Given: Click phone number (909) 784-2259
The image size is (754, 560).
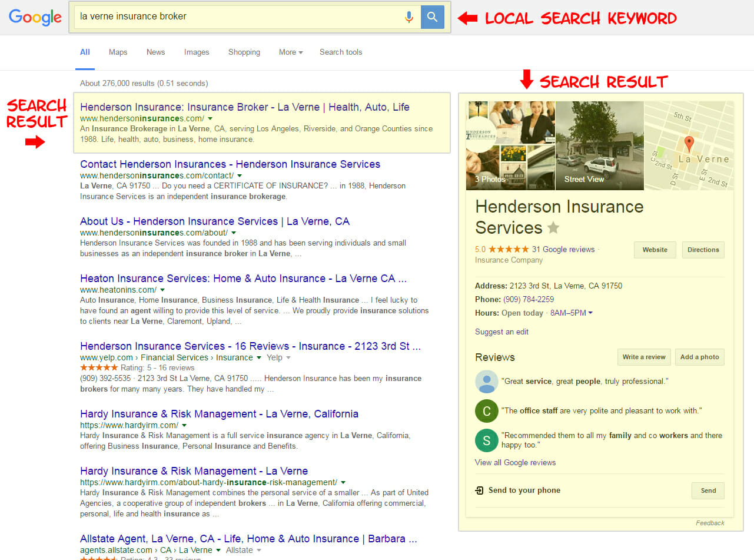Looking at the screenshot, I should 529,299.
